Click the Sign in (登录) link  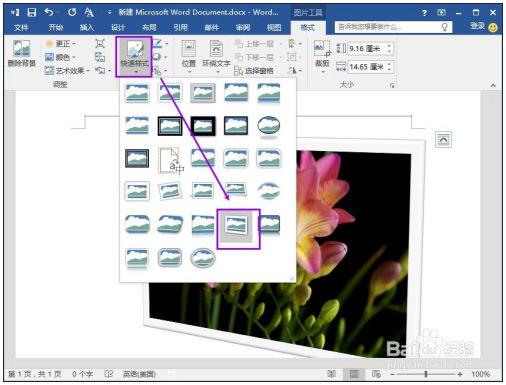pyautogui.click(x=477, y=26)
